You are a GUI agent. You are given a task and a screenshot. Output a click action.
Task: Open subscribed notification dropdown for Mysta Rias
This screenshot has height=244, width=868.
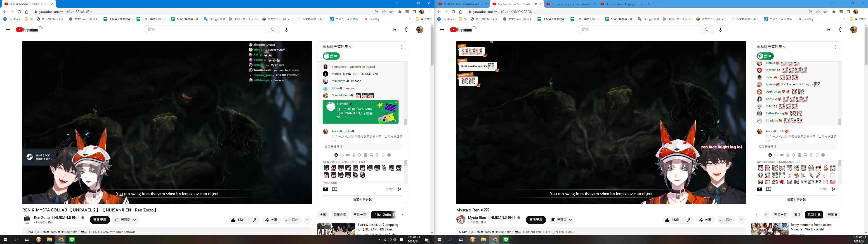[x=561, y=220]
